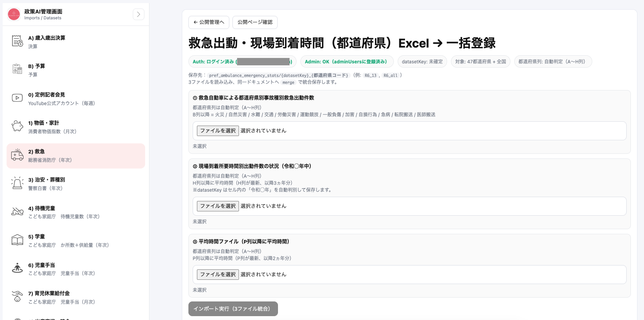
Task: Click the R6_all example code
Action: [x=390, y=75]
